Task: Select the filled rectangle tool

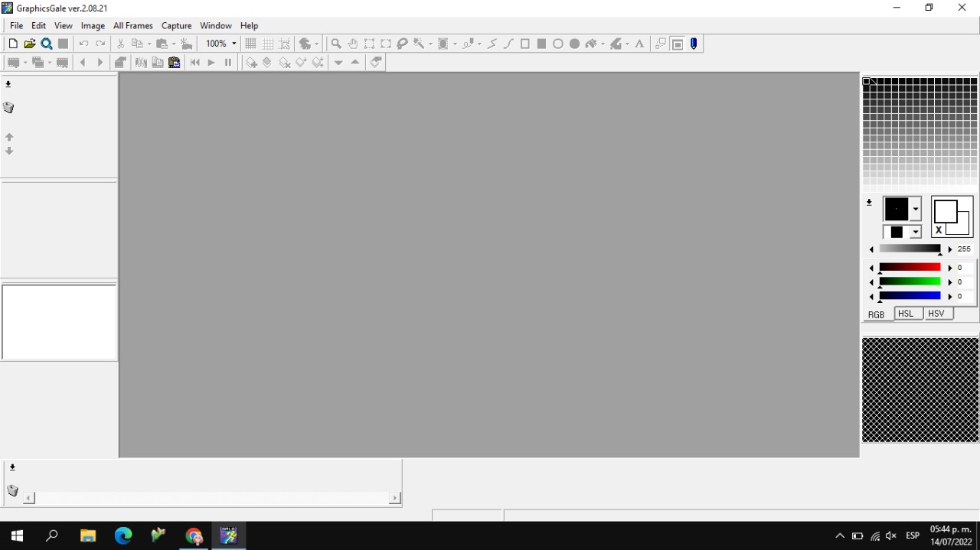Action: pos(541,44)
